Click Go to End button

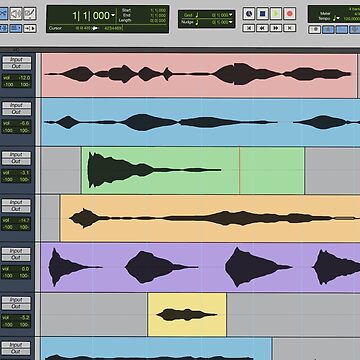[x=290, y=28]
